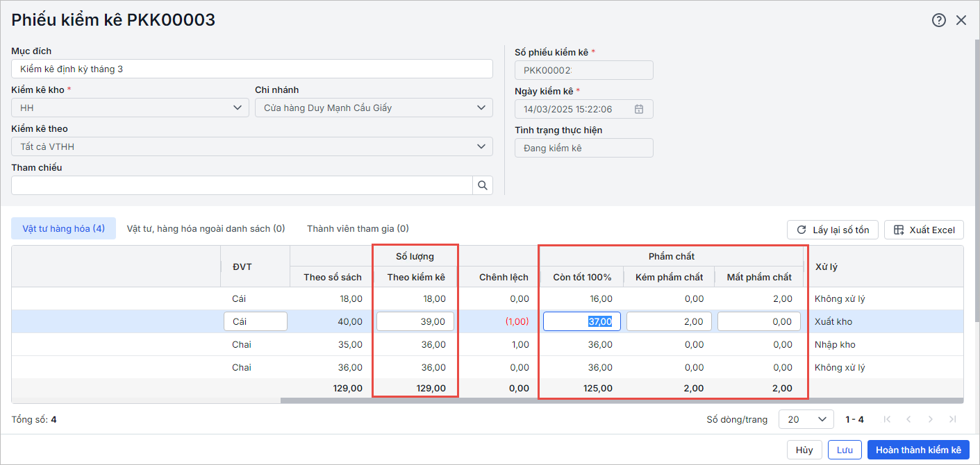Open the Thành viên tham gia tab
This screenshot has width=980, height=465.
(357, 228)
